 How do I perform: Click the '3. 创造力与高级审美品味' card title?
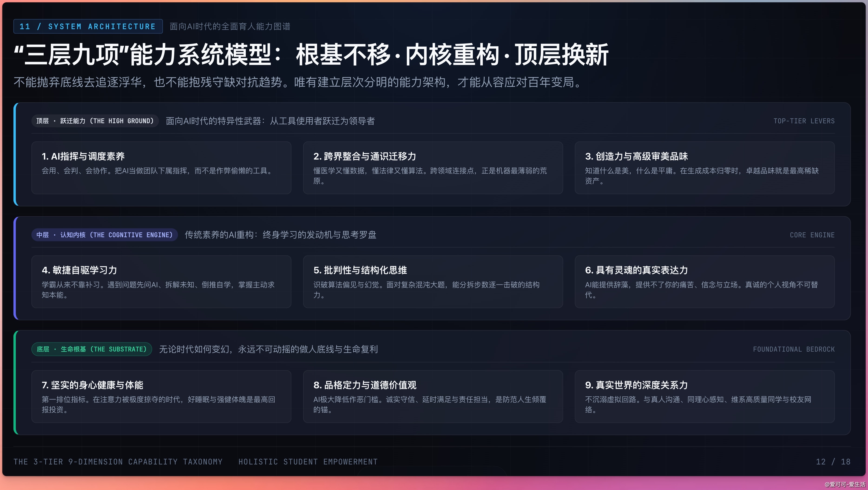637,156
